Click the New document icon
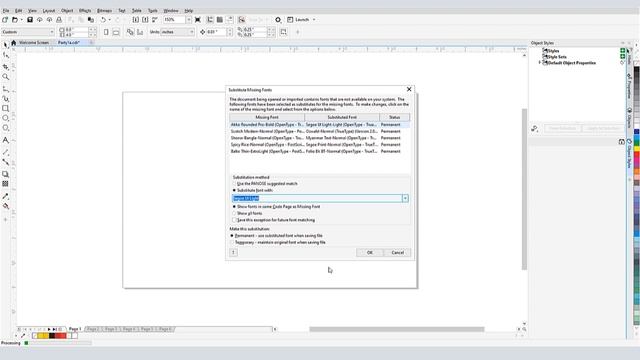This screenshot has width=640, height=360. (5, 20)
